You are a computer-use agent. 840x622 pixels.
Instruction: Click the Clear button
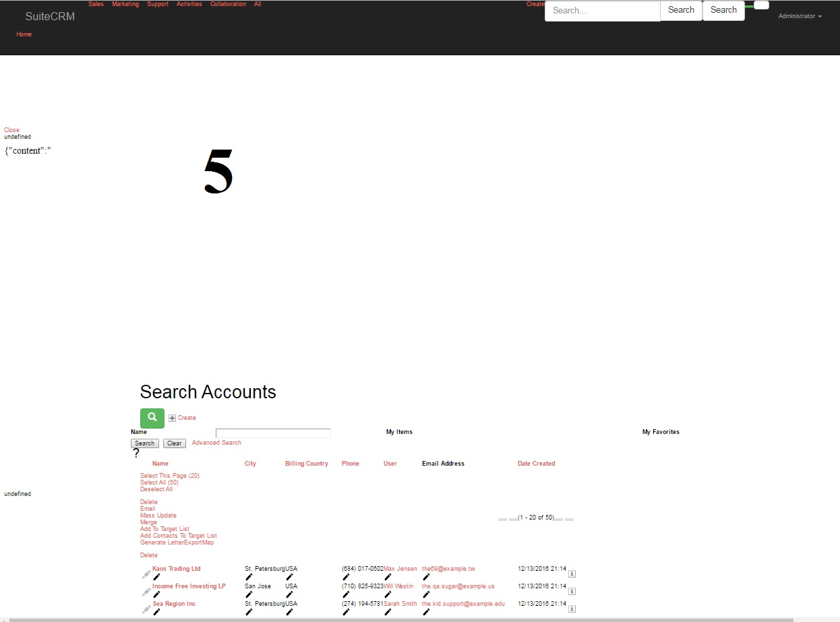174,443
